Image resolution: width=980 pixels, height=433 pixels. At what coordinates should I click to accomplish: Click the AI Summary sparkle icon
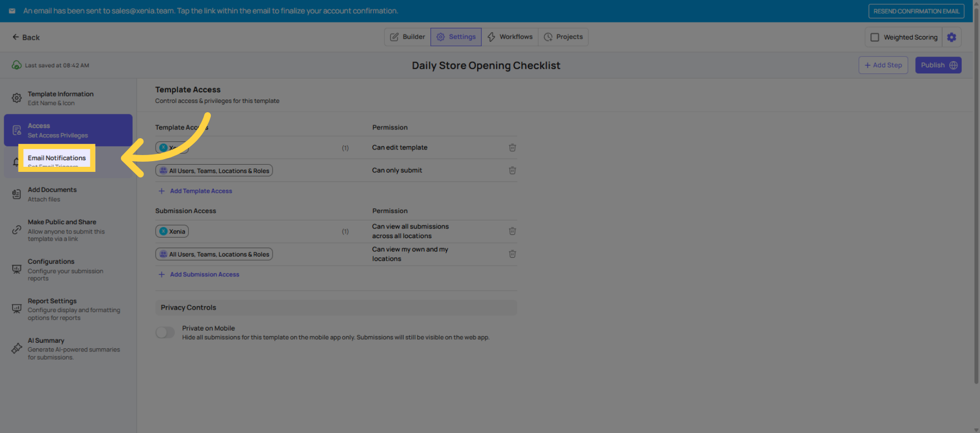coord(17,348)
